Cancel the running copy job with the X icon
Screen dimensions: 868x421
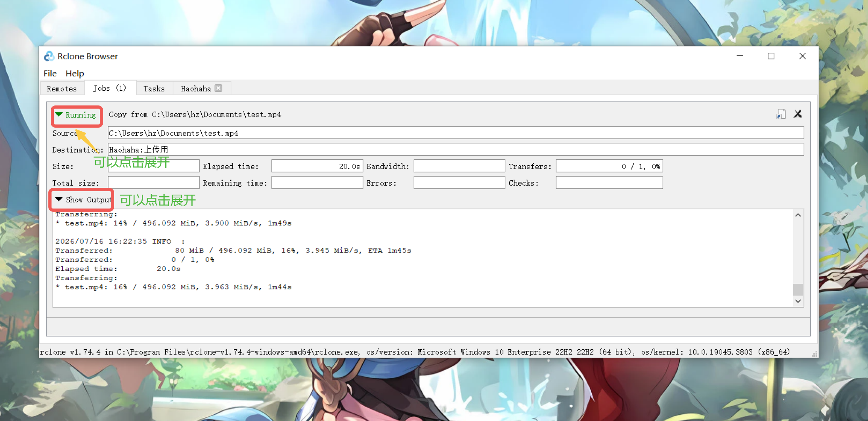coord(798,114)
